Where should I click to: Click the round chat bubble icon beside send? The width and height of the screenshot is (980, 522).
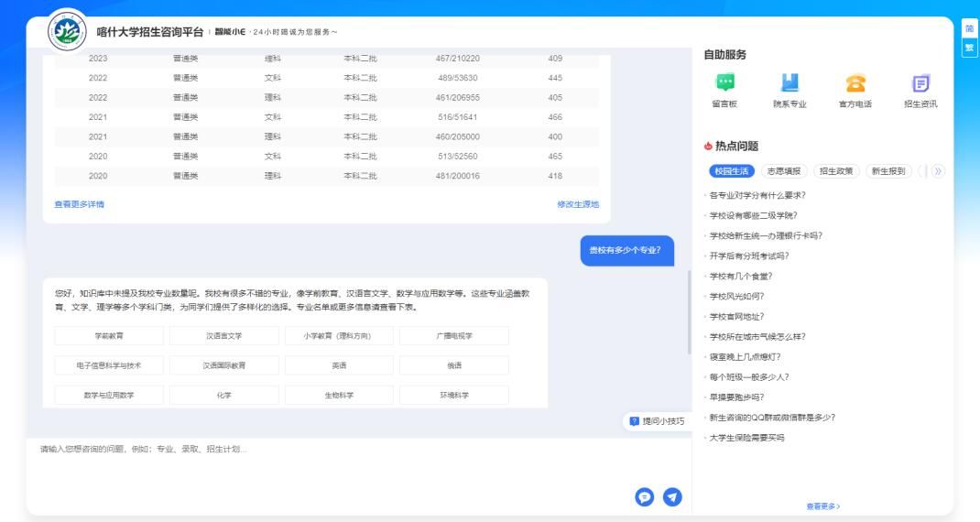tap(645, 496)
